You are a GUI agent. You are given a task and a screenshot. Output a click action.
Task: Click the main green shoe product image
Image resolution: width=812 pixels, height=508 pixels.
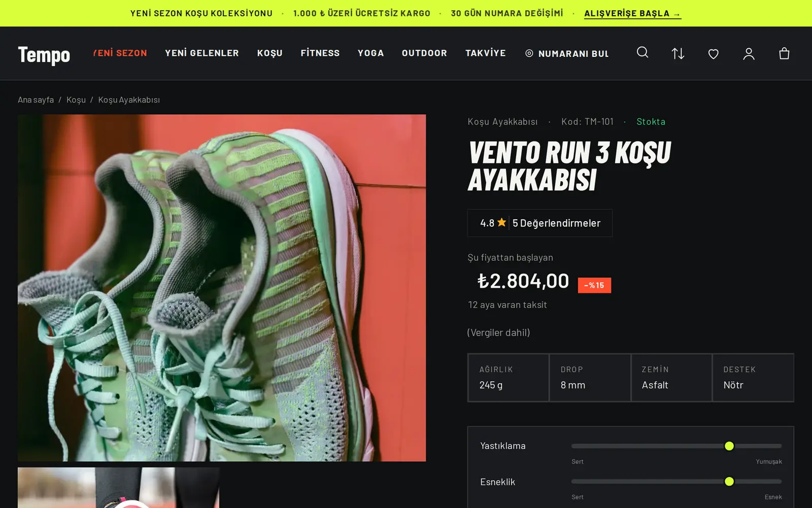pos(222,288)
